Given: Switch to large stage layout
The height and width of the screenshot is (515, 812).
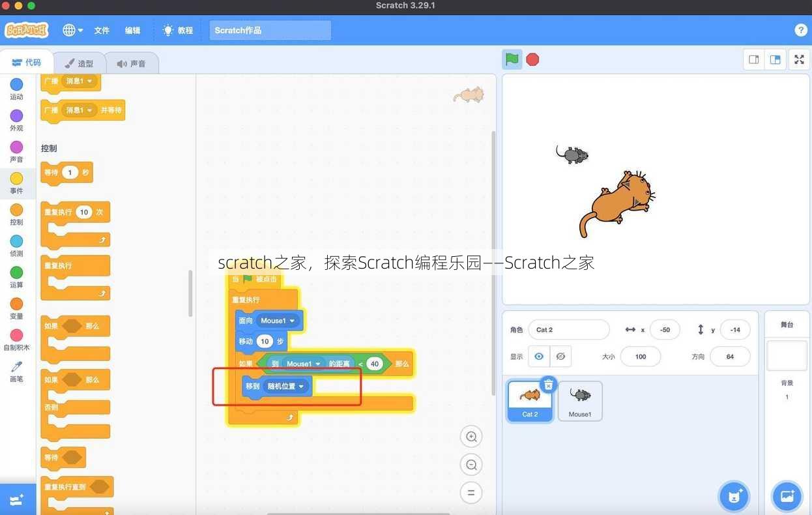Looking at the screenshot, I should pos(775,59).
